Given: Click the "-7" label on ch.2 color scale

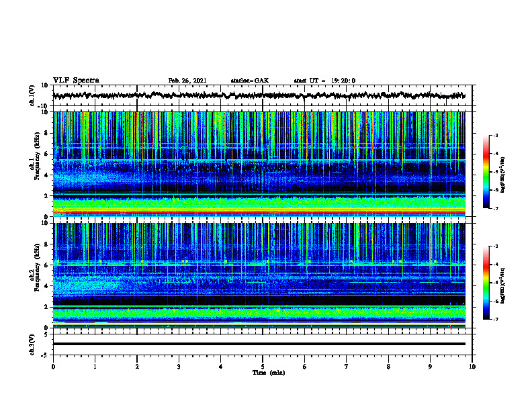Looking at the screenshot, I should click(495, 319).
